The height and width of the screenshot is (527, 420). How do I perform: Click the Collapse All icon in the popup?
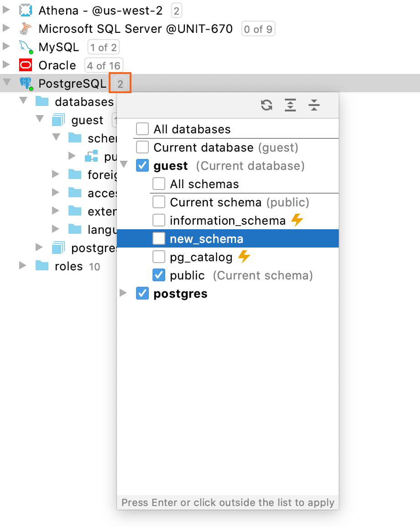click(315, 105)
